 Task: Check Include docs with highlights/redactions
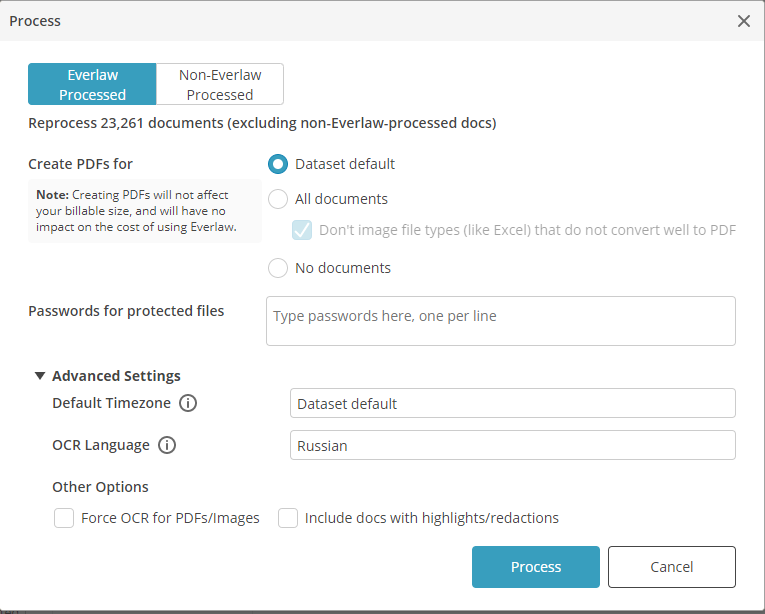(288, 518)
